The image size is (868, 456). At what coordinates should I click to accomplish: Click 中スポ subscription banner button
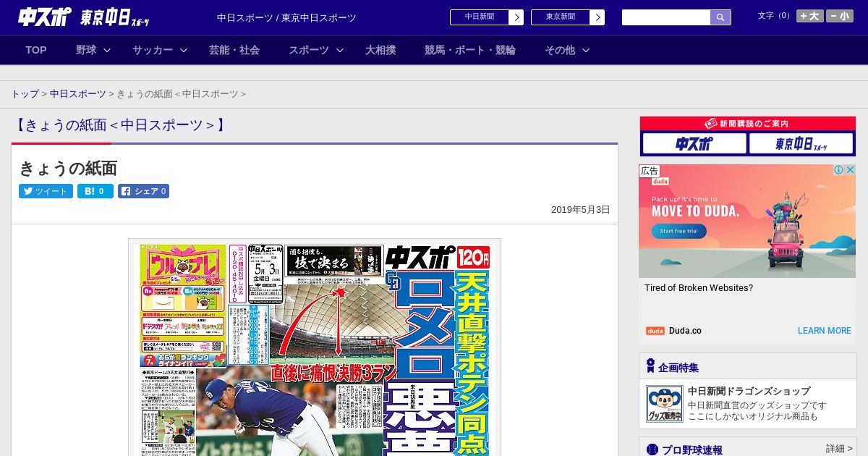pyautogui.click(x=694, y=143)
